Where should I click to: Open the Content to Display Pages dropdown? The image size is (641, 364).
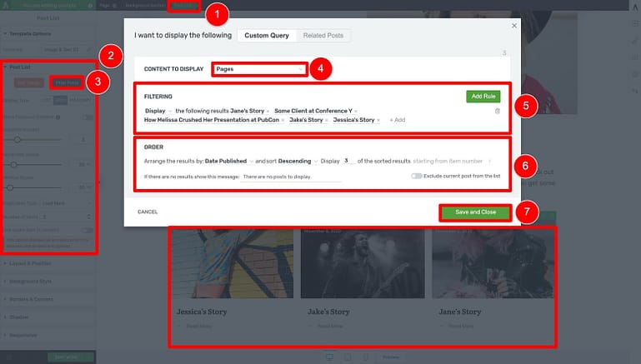pos(259,69)
